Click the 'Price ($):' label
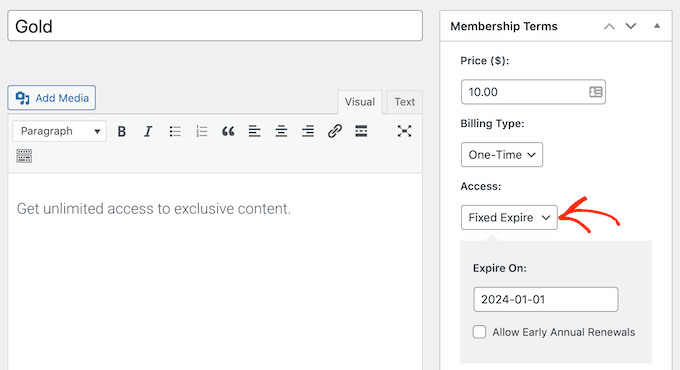The width and height of the screenshot is (680, 370). (x=484, y=61)
